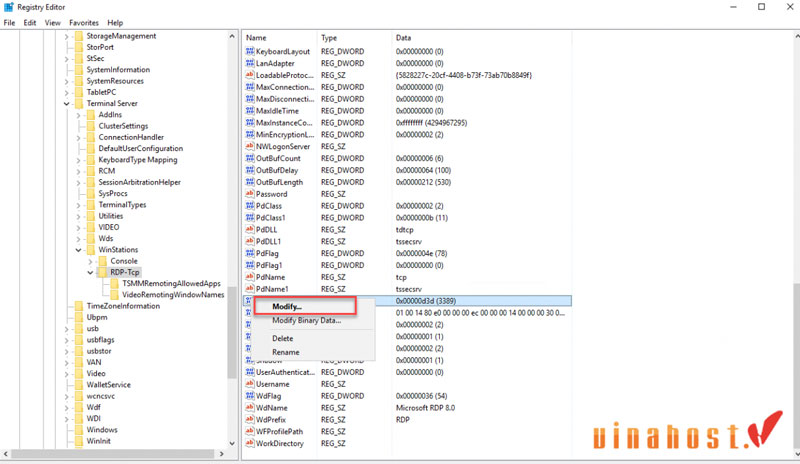
Task: Click the OutBufDelay value name
Action: click(277, 170)
